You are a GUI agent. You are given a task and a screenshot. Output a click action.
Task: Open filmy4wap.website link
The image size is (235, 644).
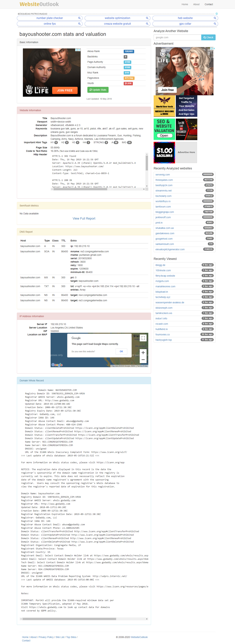pos(165,276)
